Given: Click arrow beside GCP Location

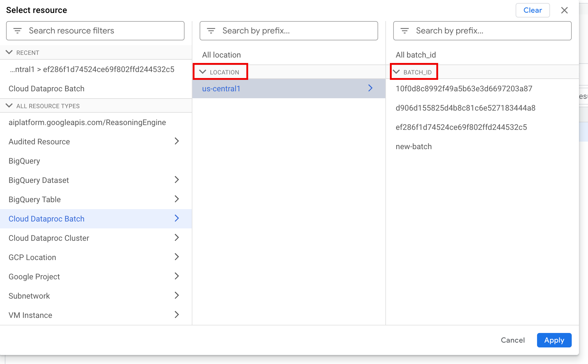Looking at the screenshot, I should pos(177,257).
